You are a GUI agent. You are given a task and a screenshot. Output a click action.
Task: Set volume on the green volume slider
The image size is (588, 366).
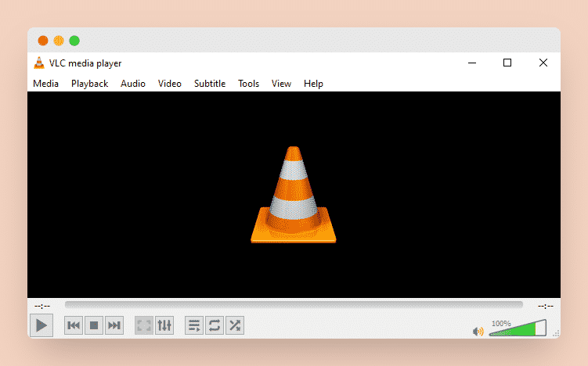tap(518, 328)
